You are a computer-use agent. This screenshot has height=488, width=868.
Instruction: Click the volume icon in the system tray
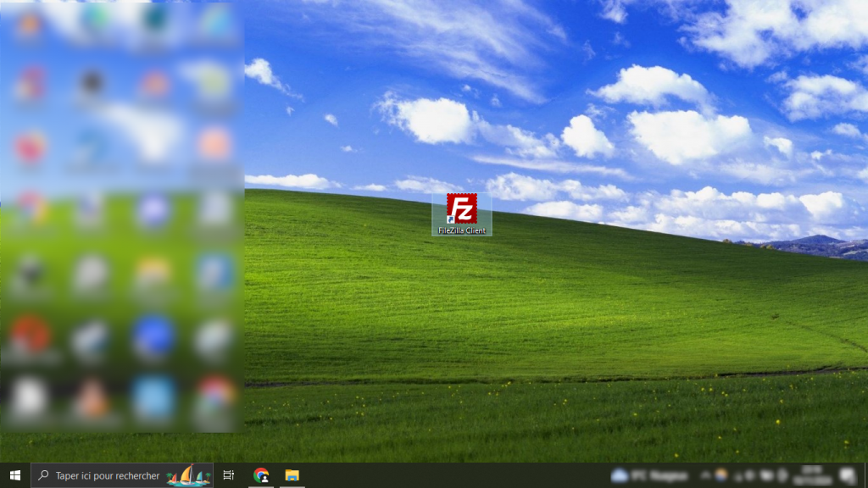[781, 475]
